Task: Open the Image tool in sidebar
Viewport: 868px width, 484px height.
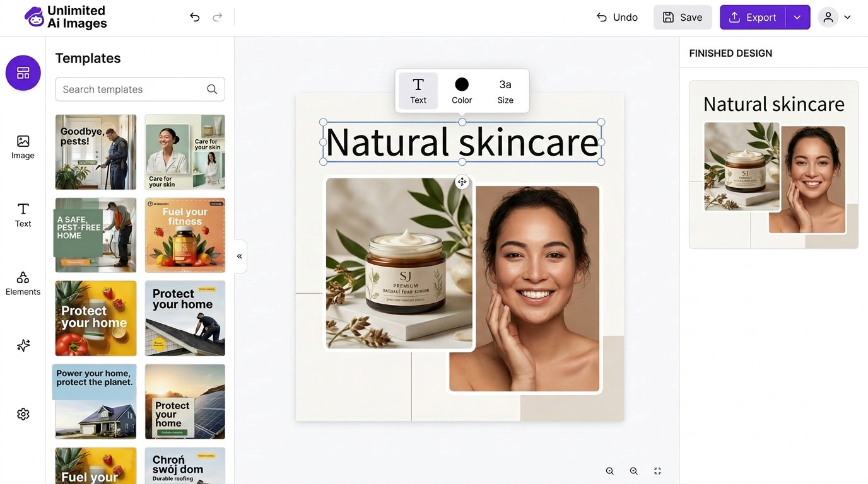Action: (x=23, y=147)
